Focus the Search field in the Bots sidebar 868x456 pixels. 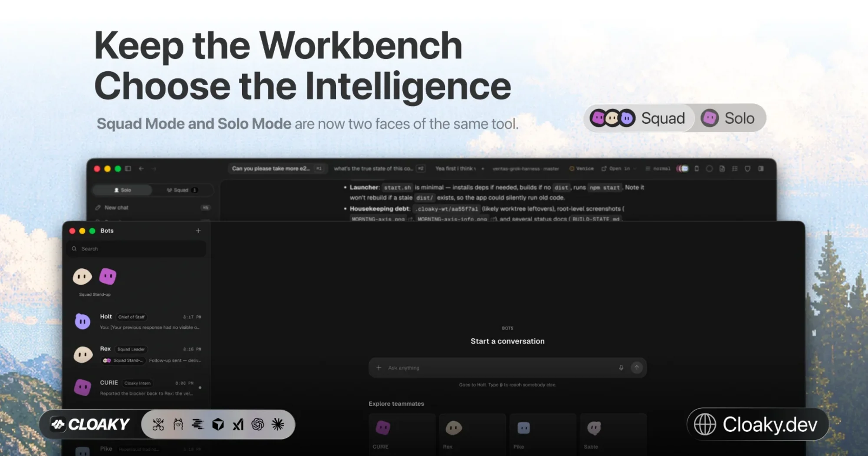[x=136, y=249]
